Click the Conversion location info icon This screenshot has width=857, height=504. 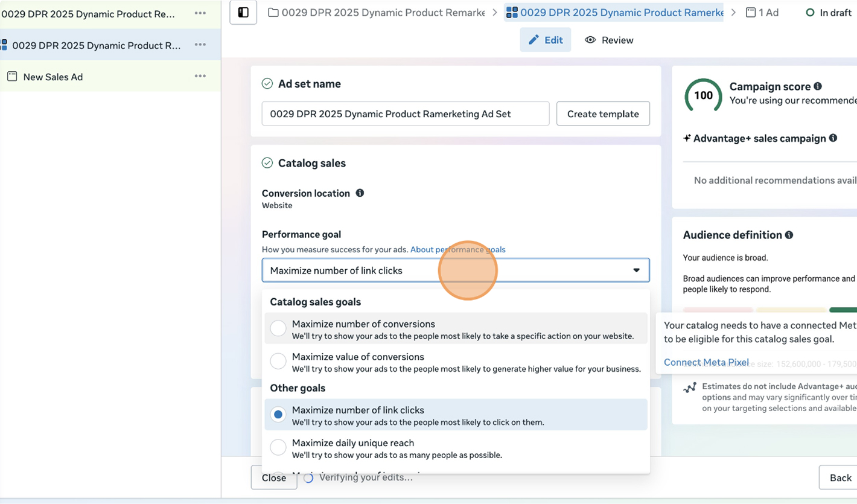360,193
